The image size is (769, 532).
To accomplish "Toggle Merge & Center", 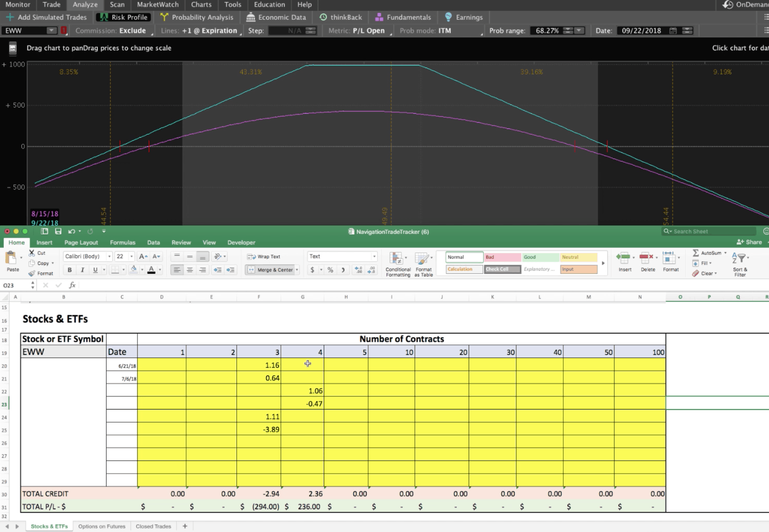I will [x=271, y=270].
